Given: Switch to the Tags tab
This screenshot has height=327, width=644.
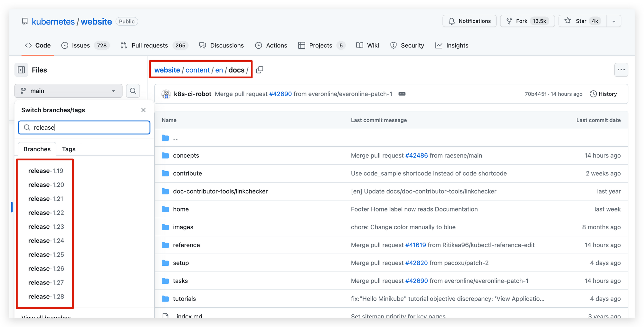Looking at the screenshot, I should (69, 149).
